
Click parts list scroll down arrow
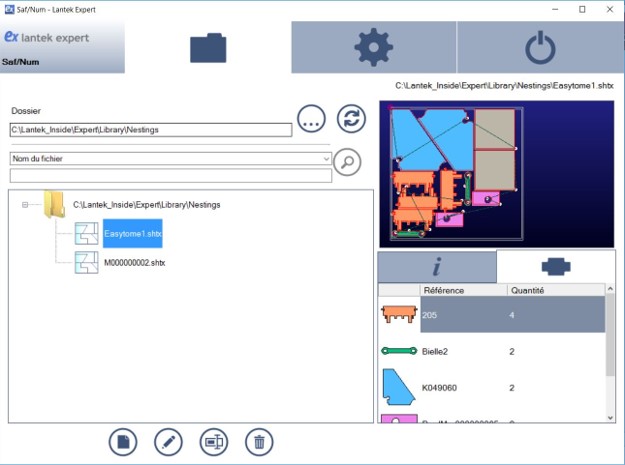point(610,418)
